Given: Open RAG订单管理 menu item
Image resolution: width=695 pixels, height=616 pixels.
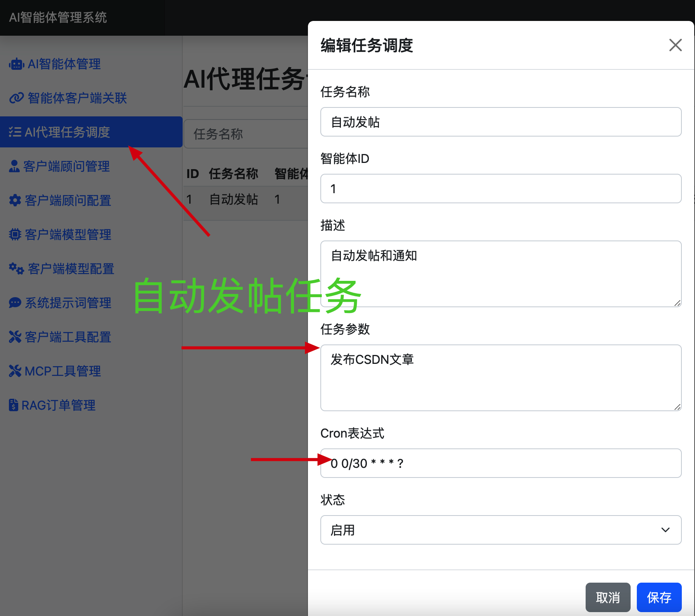Looking at the screenshot, I should click(x=91, y=405).
